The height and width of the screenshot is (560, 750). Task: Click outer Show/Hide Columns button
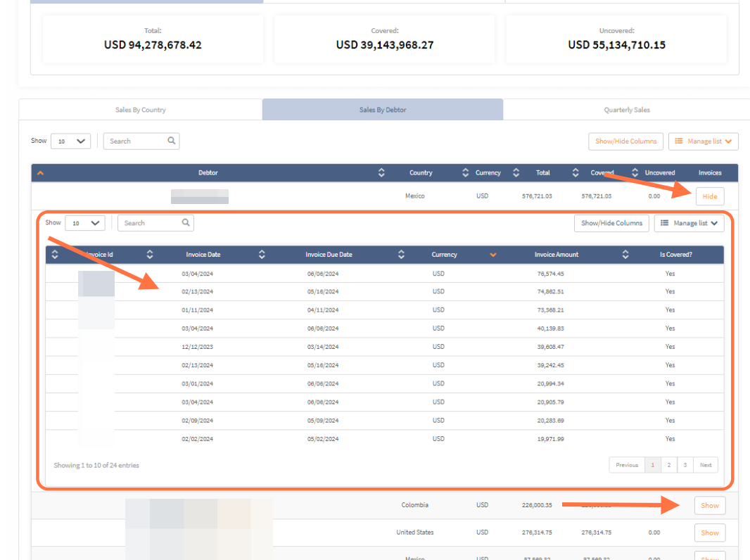(625, 141)
